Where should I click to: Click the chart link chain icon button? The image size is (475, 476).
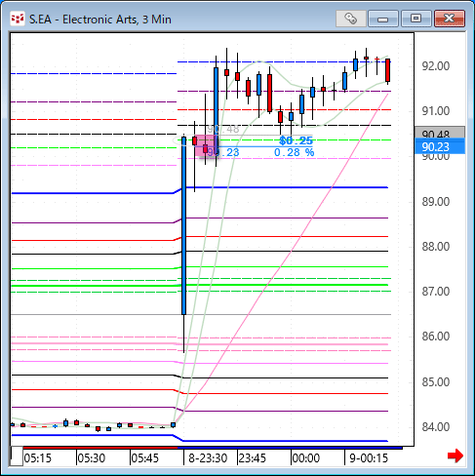coord(351,19)
